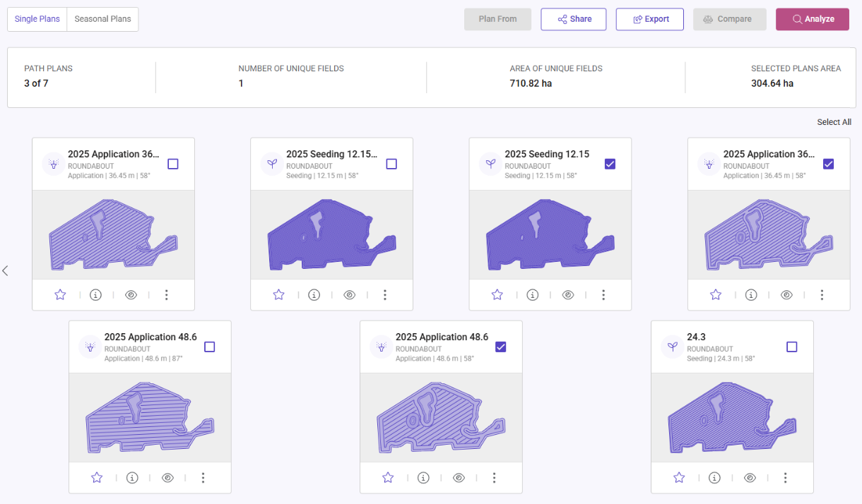Open the 24.3 plan map preview

(x=732, y=418)
